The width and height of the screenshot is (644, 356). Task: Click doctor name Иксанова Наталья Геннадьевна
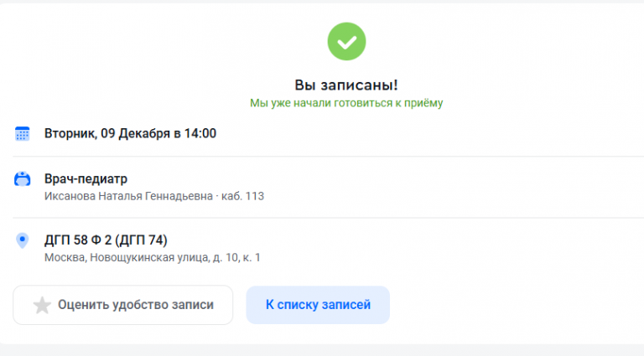click(128, 196)
